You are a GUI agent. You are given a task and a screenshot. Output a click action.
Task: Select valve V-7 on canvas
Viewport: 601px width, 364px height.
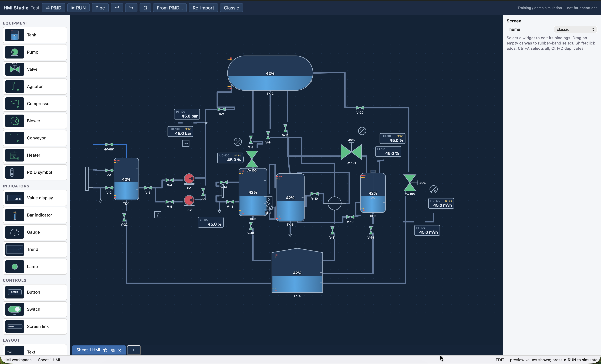(221, 109)
